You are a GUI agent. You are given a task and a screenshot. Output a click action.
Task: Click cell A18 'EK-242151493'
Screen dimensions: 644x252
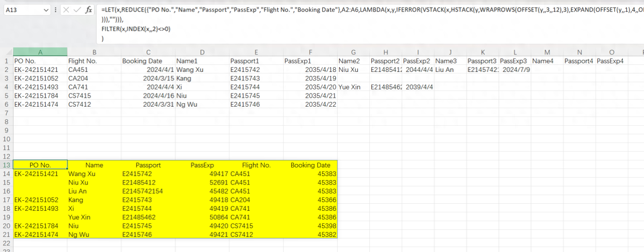click(40, 208)
